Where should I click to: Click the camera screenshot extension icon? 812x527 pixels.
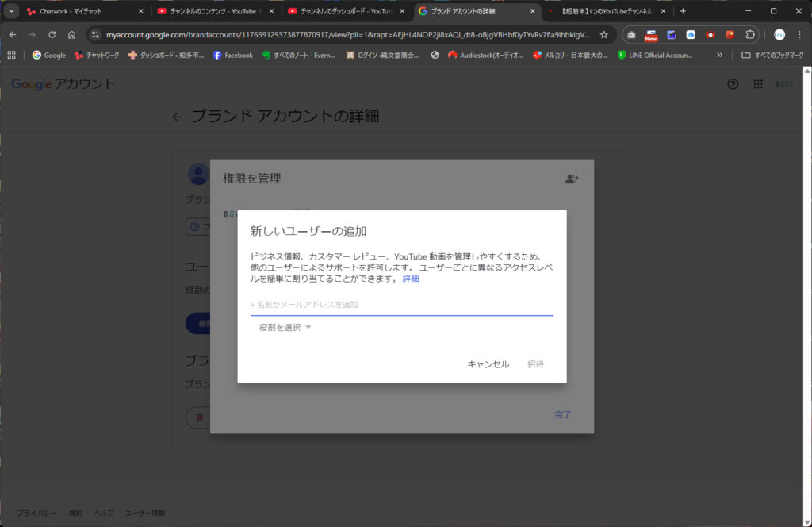tap(631, 35)
